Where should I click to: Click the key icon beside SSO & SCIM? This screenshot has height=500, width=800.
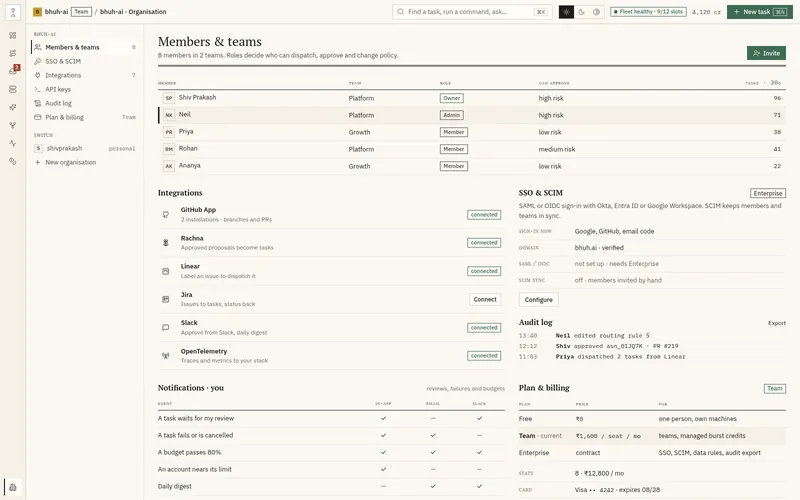coord(38,61)
